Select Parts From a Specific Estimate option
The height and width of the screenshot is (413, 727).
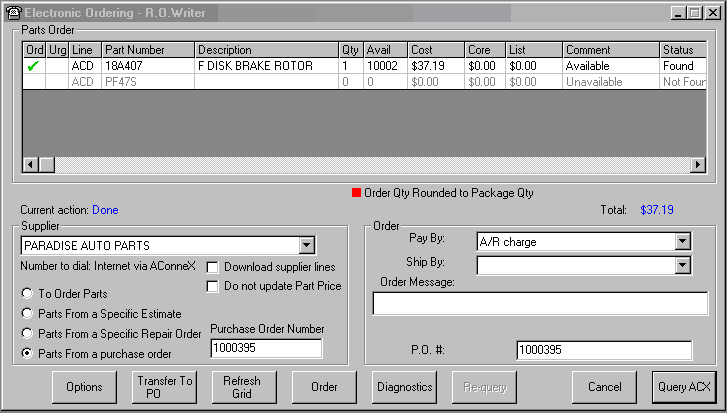click(x=27, y=314)
